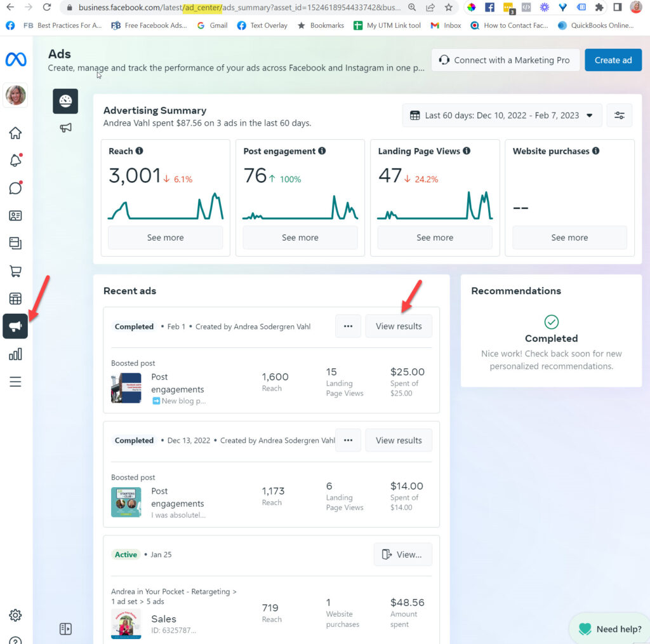This screenshot has width=650, height=644.
Task: Click the Reach info icon
Action: (x=139, y=151)
